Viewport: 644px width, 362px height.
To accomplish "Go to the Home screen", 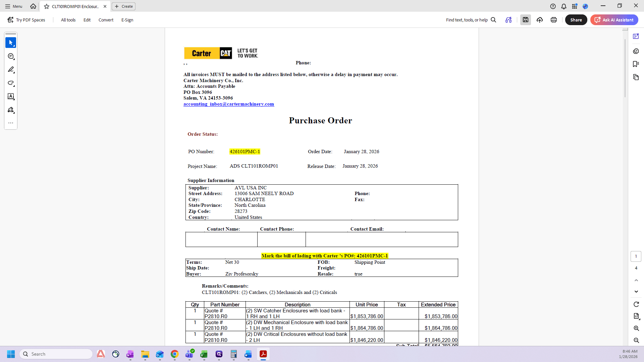I will [x=33, y=6].
